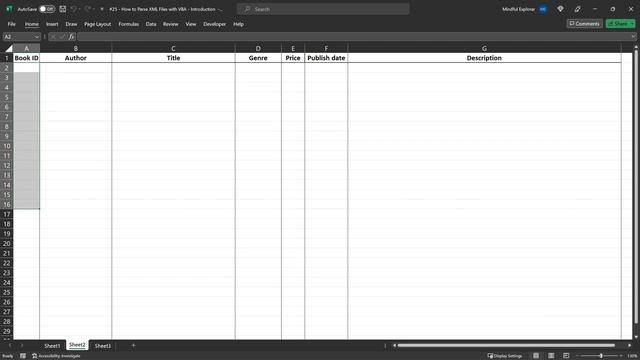
Task: Click the Select All corner triangle
Action: pos(8,48)
